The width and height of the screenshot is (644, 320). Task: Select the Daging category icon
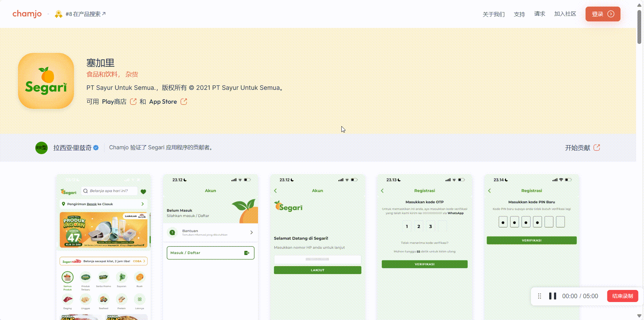(67, 299)
